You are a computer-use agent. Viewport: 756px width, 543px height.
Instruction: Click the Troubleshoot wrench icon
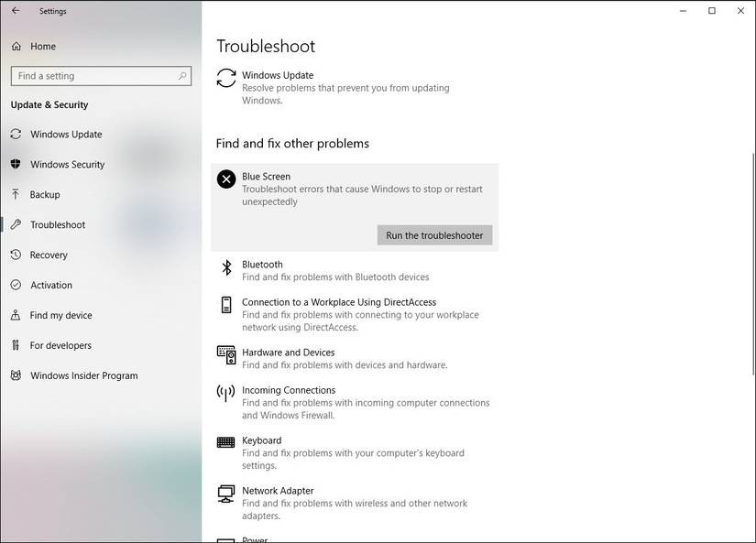click(x=16, y=224)
